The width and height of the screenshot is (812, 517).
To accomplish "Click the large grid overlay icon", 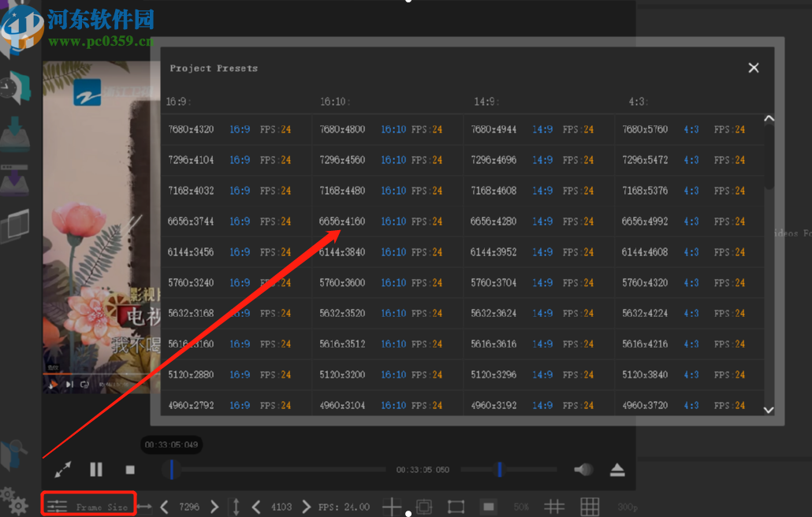I will coord(590,507).
